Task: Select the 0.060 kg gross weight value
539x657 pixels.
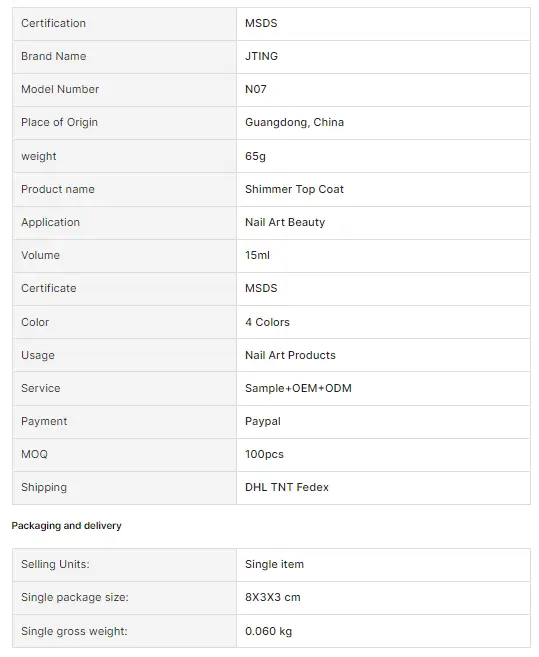Action: click(x=268, y=631)
